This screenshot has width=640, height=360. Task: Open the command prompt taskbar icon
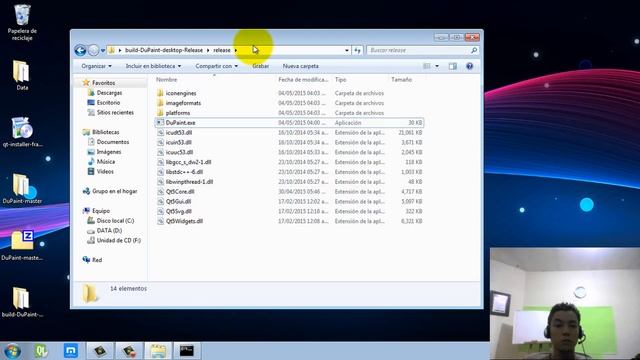pyautogui.click(x=187, y=351)
